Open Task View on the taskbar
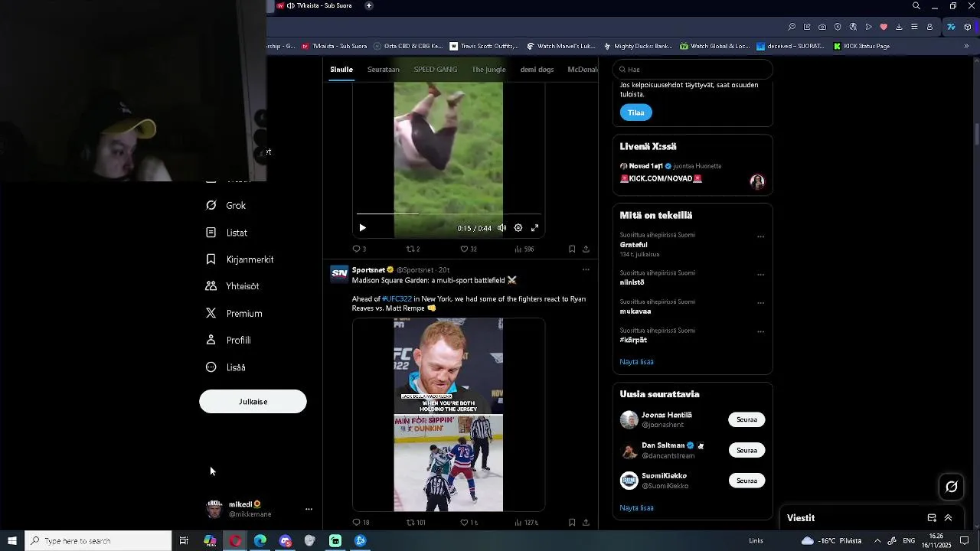Viewport: 980px width, 551px height. pyautogui.click(x=184, y=541)
